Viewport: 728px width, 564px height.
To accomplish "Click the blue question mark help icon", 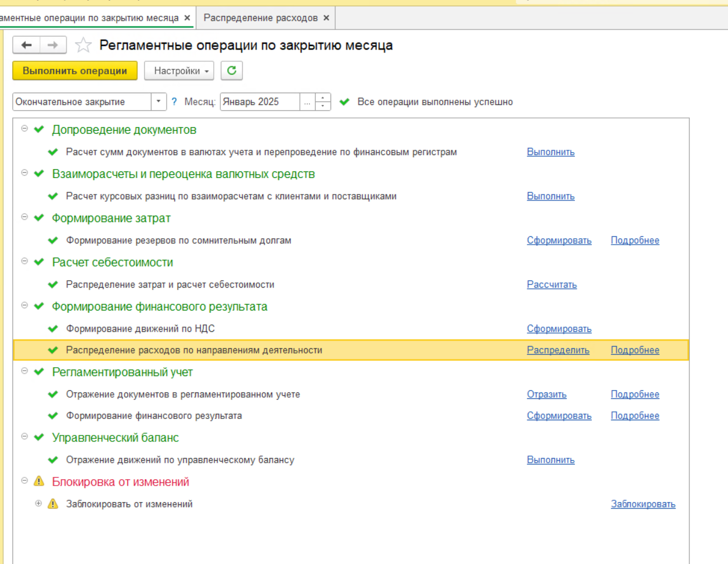I will (x=174, y=102).
